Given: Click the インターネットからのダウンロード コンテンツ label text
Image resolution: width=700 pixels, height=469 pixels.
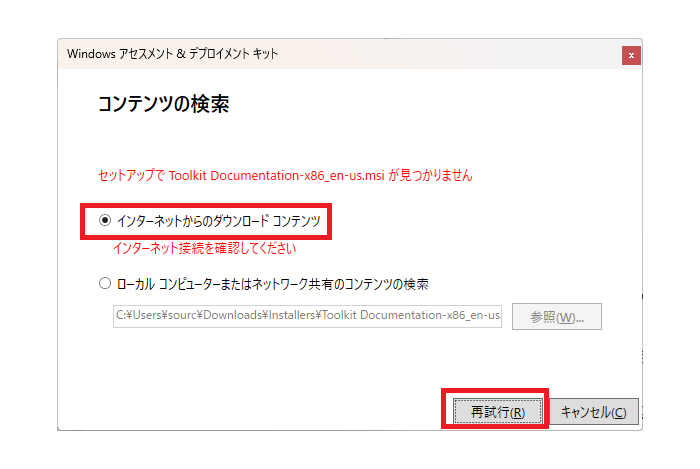Looking at the screenshot, I should (x=218, y=221).
